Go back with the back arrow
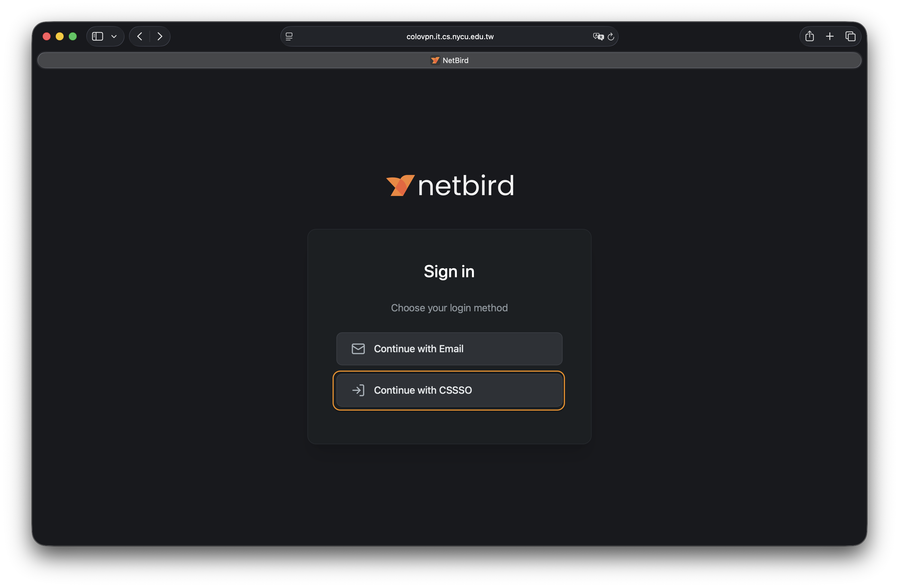This screenshot has height=588, width=899. click(140, 36)
